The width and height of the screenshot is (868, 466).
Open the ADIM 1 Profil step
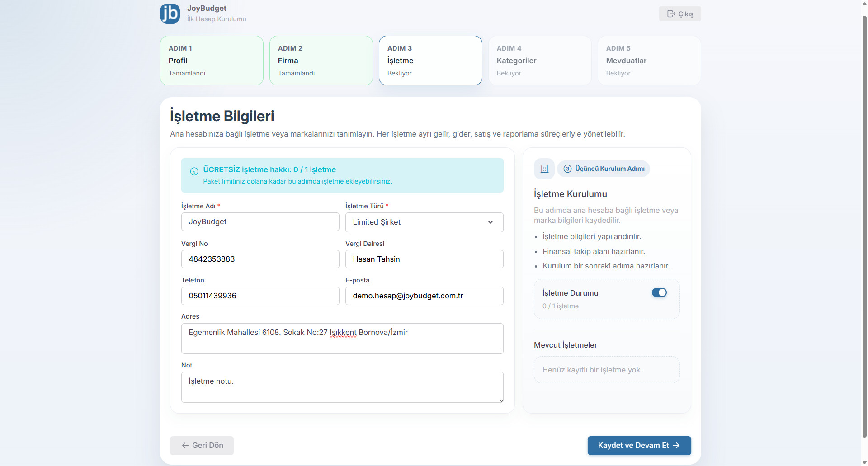click(212, 61)
